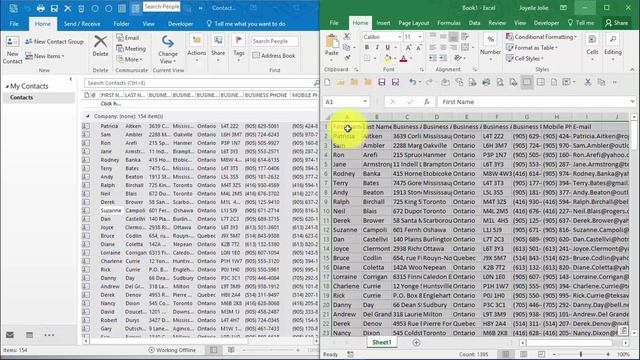Screen dimensions: 640x360
Task: Collapse the My Contacts group
Action: click(7, 86)
